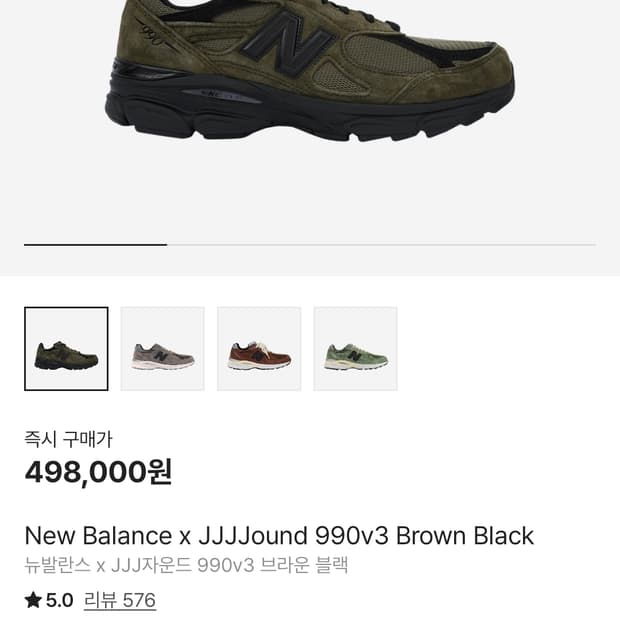Open the main product shoe image

[310, 71]
